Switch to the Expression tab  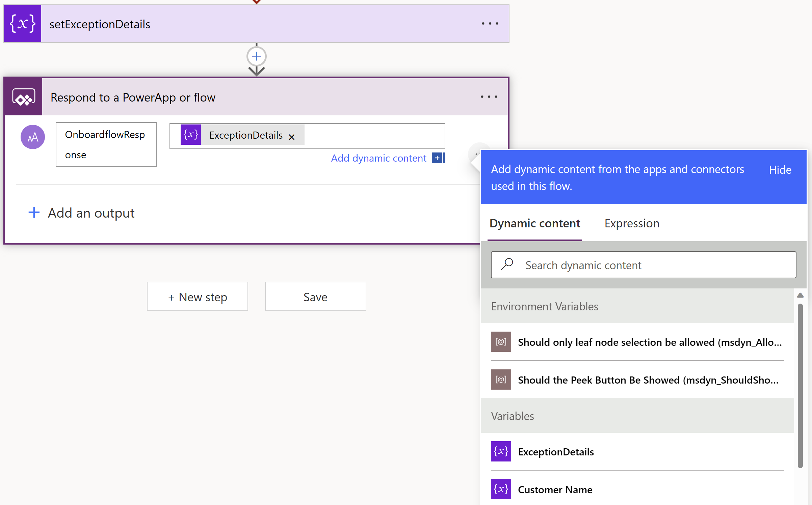631,223
